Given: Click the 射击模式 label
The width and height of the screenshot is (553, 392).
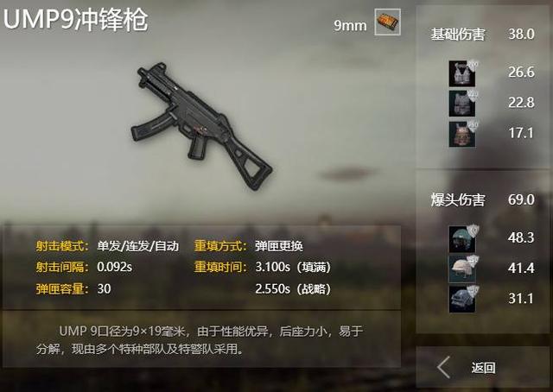Looking at the screenshot, I should [x=62, y=246].
